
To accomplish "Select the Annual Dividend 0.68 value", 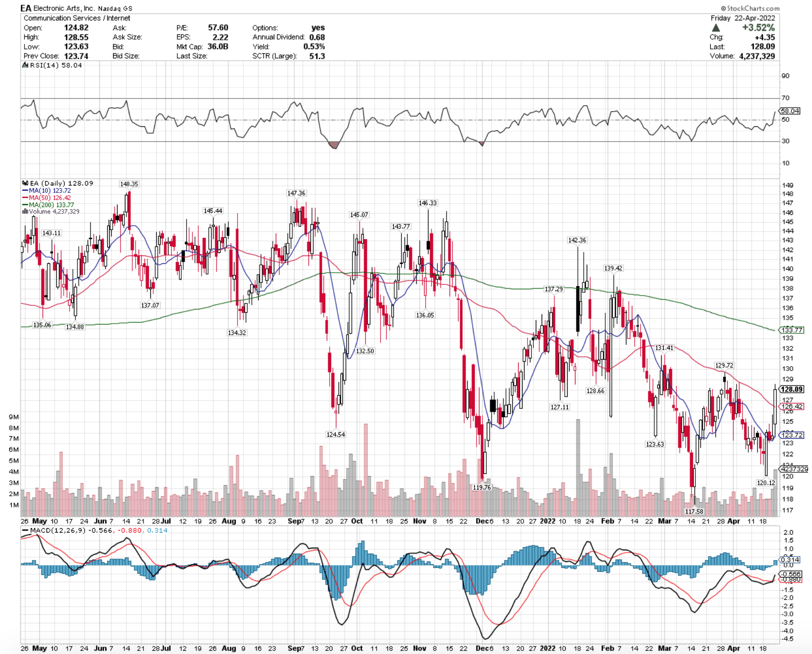I will [x=317, y=37].
